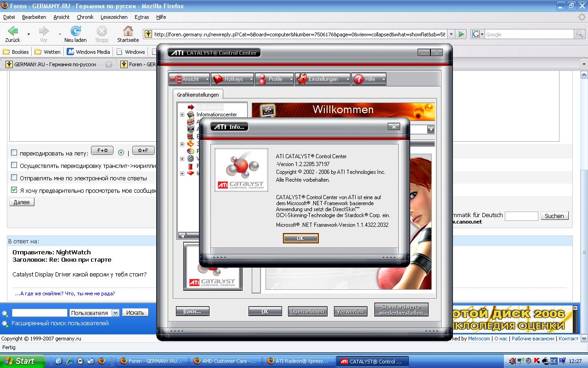Click the Ansicht view icon in Catalyst
The image size is (588, 368).
click(176, 79)
